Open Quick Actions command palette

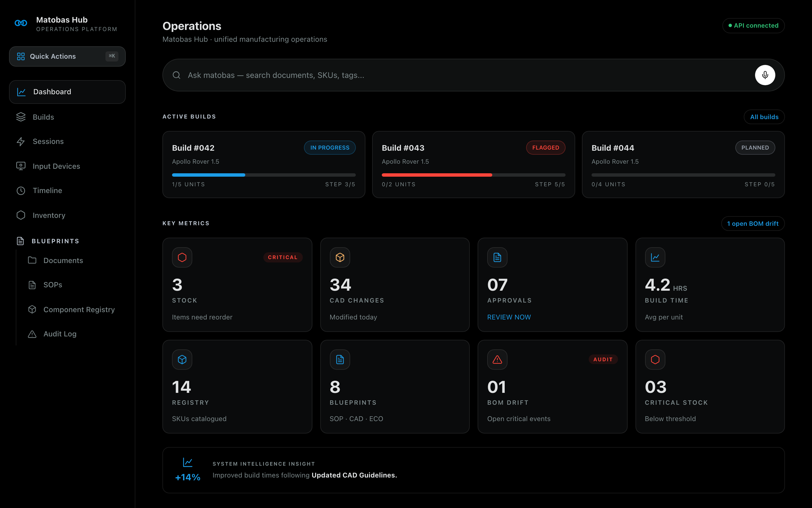click(x=67, y=56)
